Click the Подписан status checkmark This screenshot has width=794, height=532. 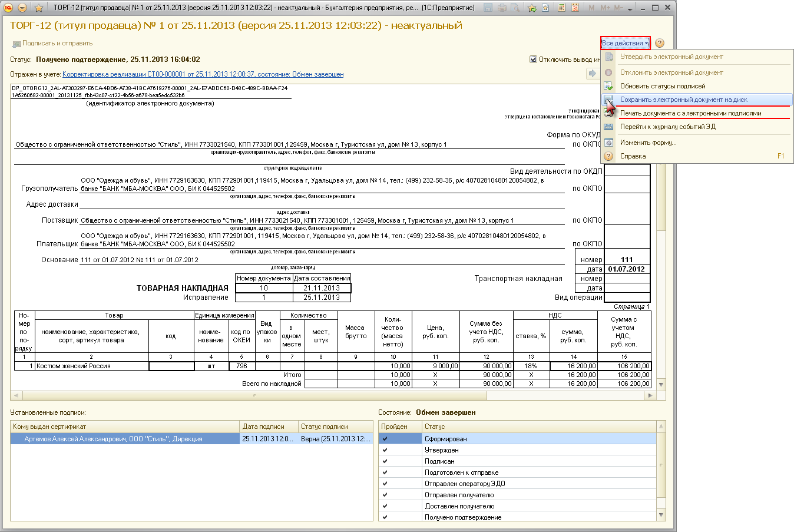coord(385,461)
